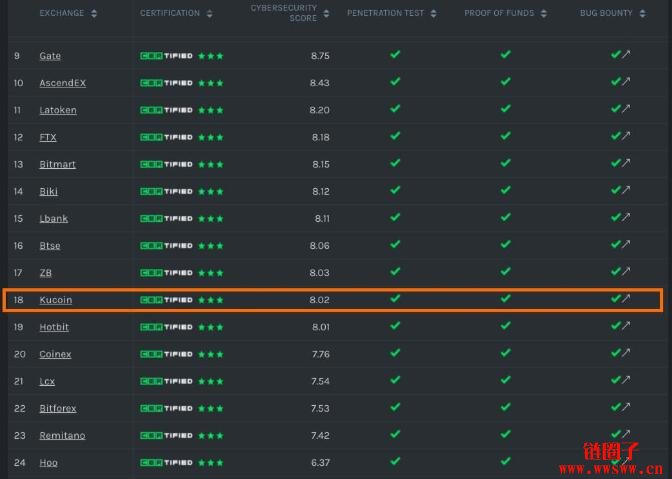Viewport: 672px width, 479px height.
Task: Sort by Certification column arrows
Action: pos(209,13)
